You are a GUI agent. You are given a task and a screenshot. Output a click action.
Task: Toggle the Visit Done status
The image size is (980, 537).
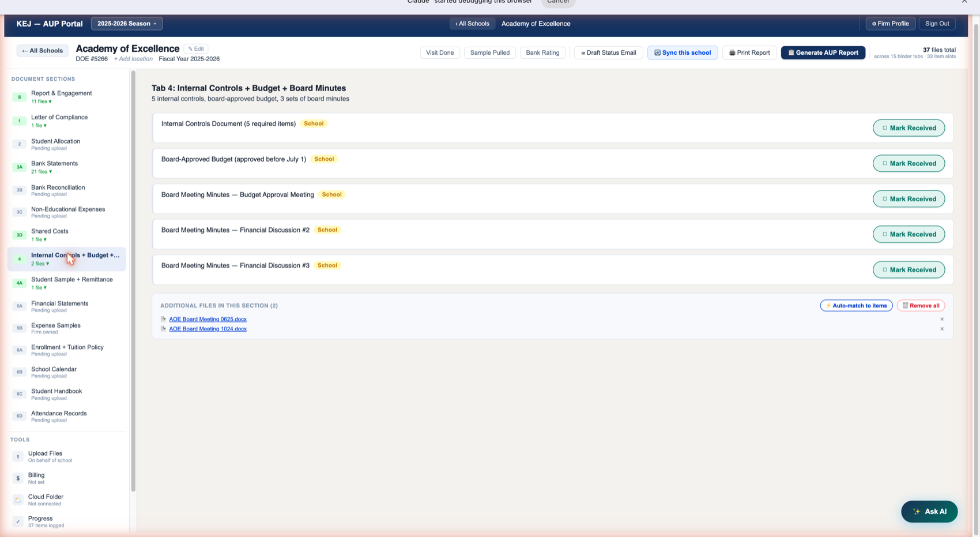click(440, 52)
